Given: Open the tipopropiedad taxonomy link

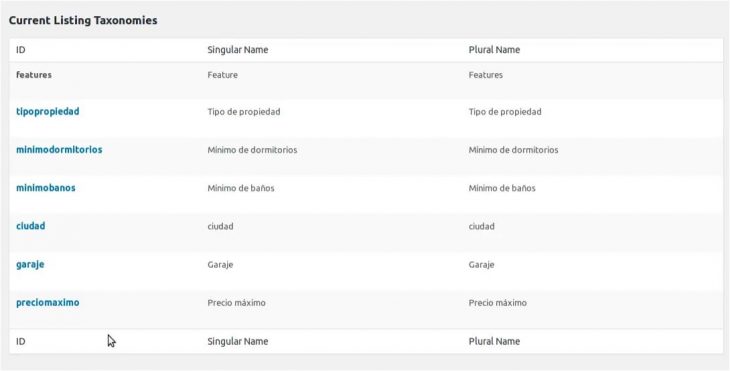Looking at the screenshot, I should (x=47, y=112).
